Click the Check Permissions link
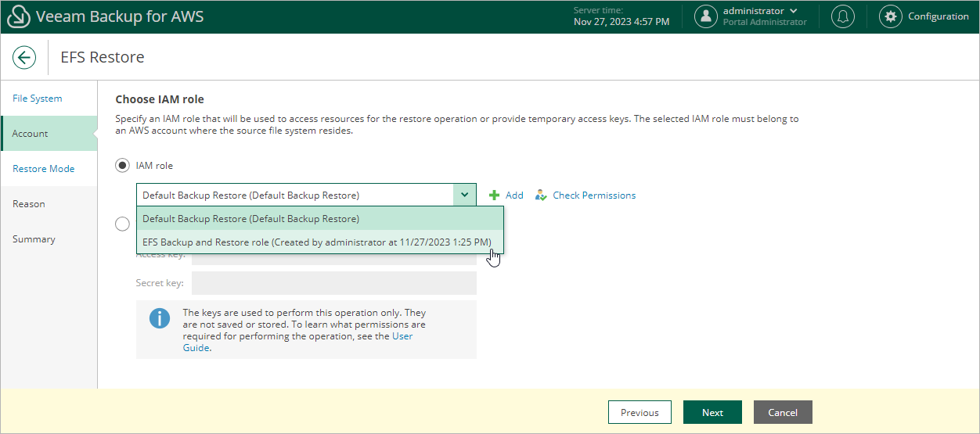The height and width of the screenshot is (434, 980). [594, 195]
